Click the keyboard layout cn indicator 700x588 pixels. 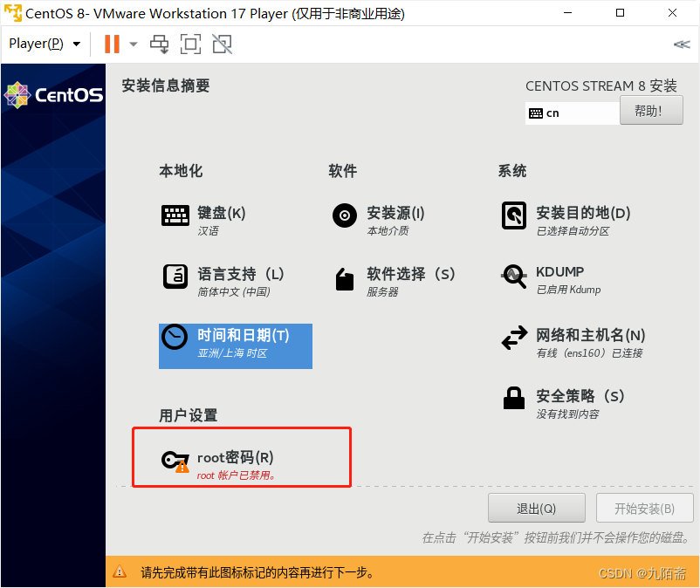point(573,113)
